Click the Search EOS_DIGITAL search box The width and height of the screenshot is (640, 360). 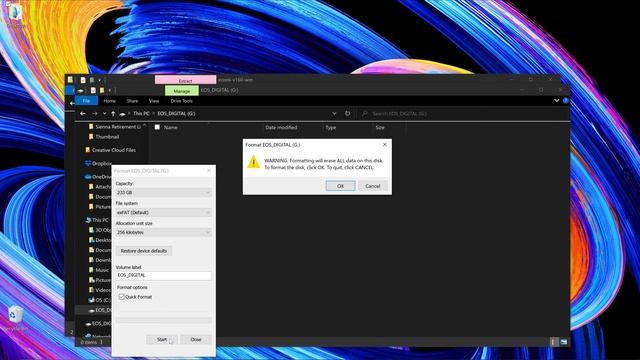pyautogui.click(x=463, y=113)
